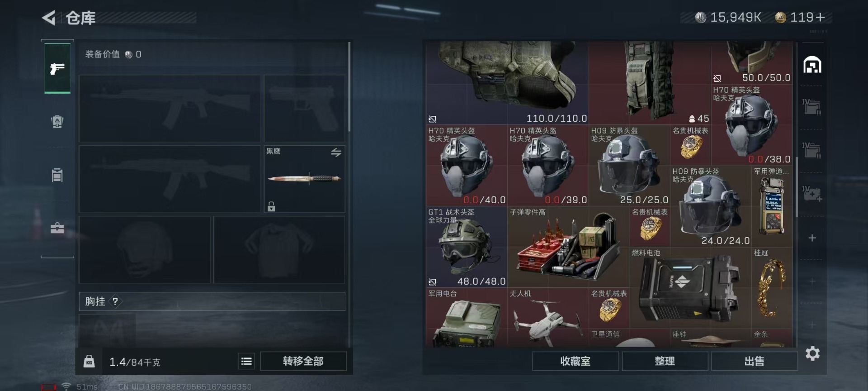Image resolution: width=868 pixels, height=391 pixels.
Task: Open the chest rig tab in sidebar
Action: coord(57,175)
